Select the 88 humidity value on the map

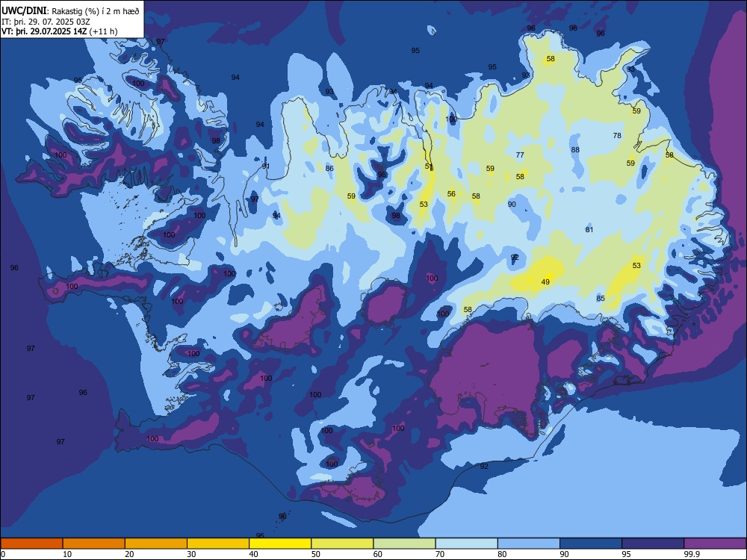tap(575, 149)
